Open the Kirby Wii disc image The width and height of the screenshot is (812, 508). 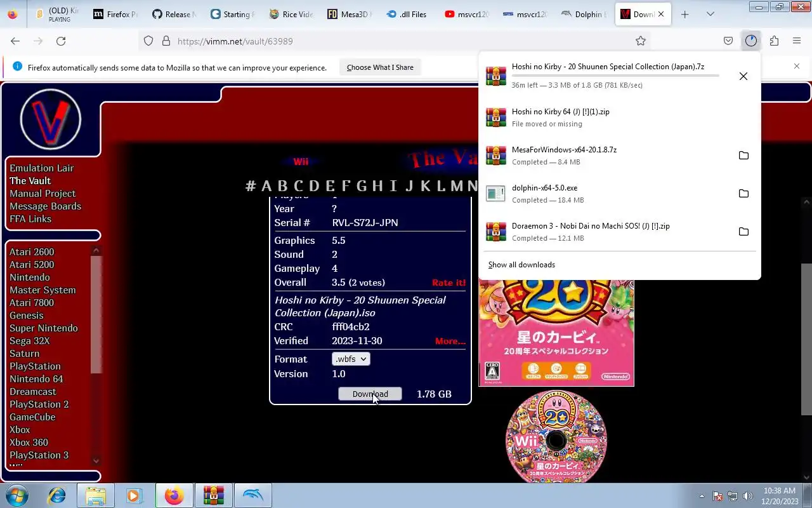556,437
